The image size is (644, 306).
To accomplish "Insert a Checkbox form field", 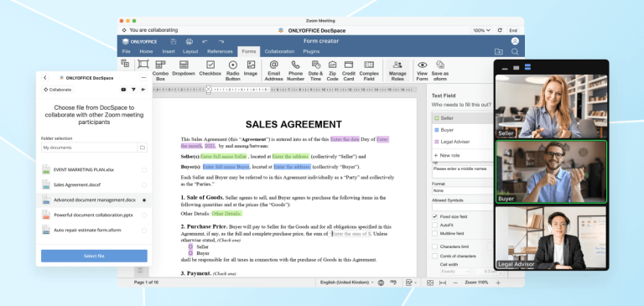I will click(210, 68).
